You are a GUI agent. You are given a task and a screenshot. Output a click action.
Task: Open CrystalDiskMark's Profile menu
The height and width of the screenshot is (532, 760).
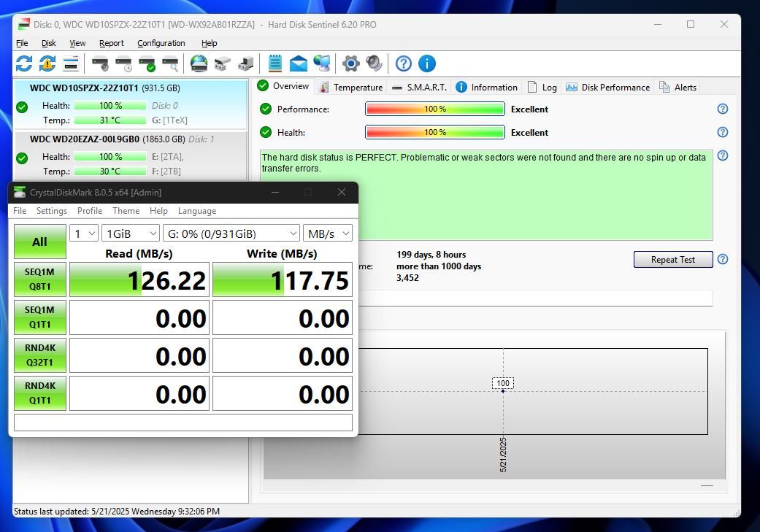[90, 211]
